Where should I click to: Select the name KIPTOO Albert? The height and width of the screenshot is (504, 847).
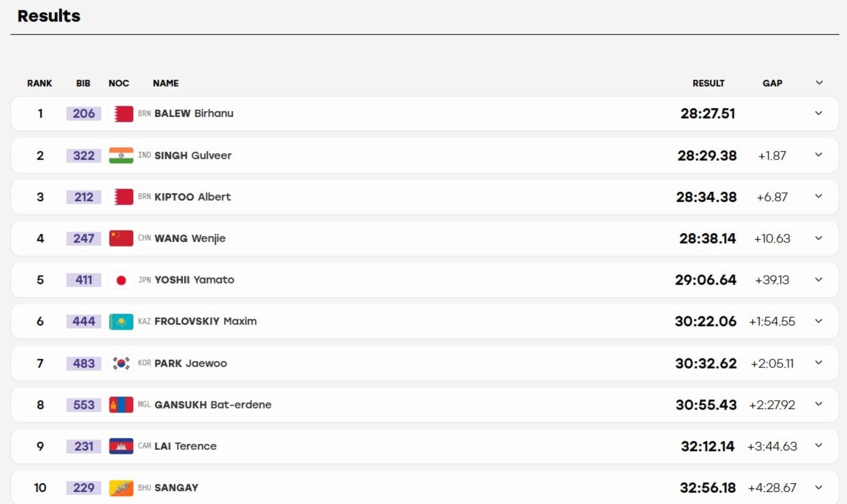(x=192, y=197)
